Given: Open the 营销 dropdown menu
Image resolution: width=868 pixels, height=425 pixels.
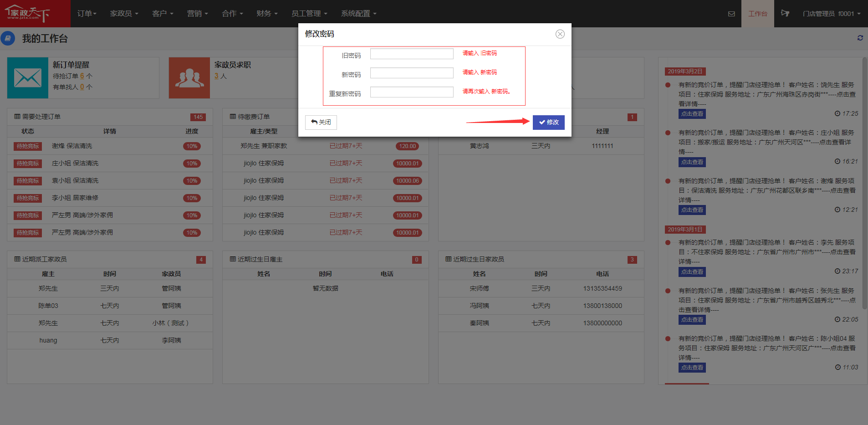Looking at the screenshot, I should (x=197, y=14).
